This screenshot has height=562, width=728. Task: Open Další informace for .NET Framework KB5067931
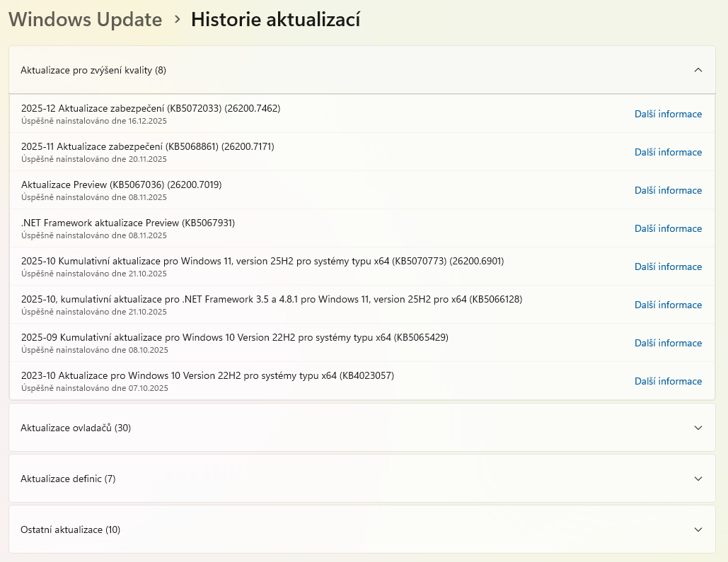point(668,228)
